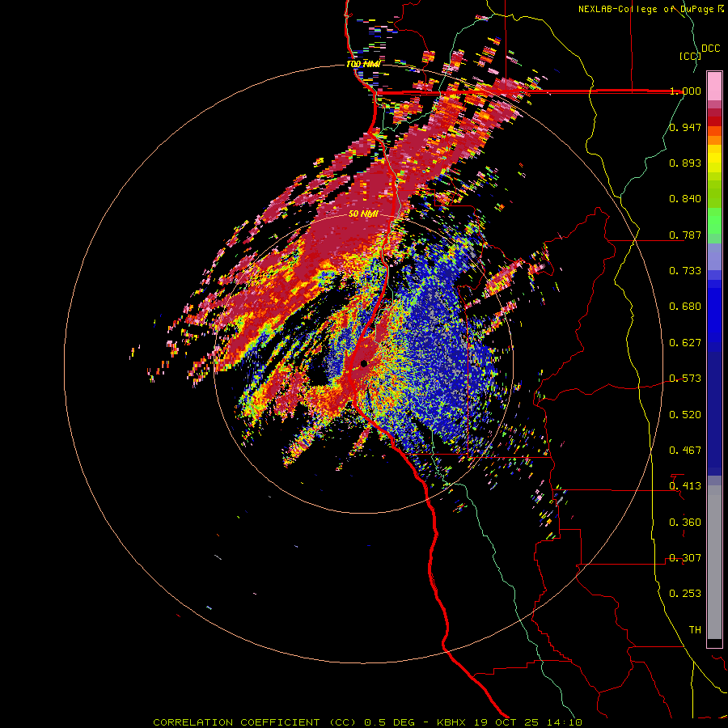
Task: Click the 1.000 scale value
Action: (685, 91)
